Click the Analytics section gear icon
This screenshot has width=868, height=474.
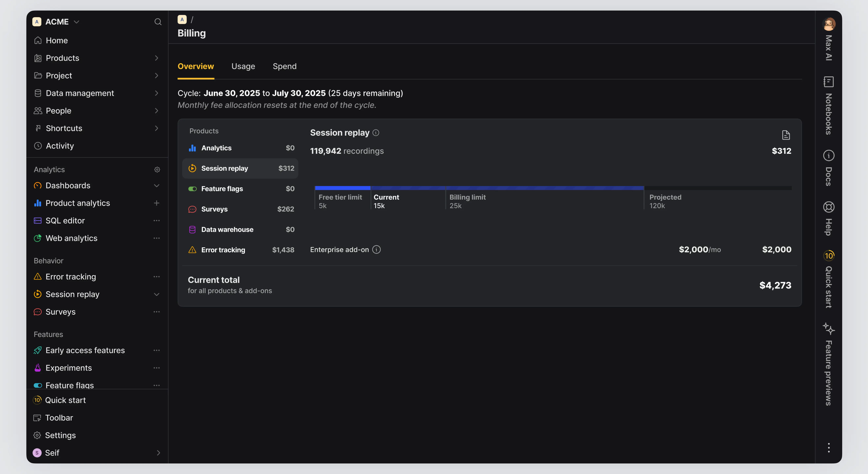(x=157, y=170)
